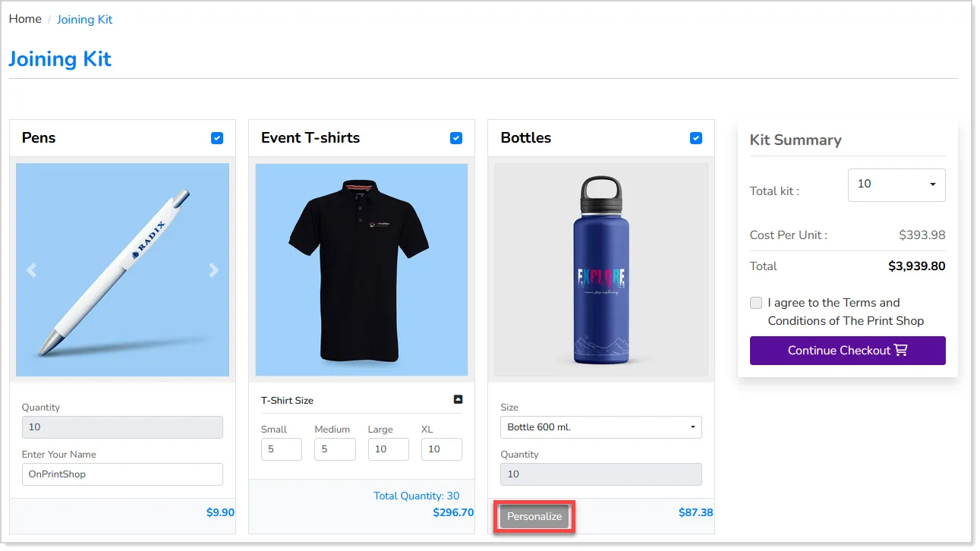Screen dimensions: 980x551
Task: Click the Total Quantity: 30 text
Action: point(417,496)
